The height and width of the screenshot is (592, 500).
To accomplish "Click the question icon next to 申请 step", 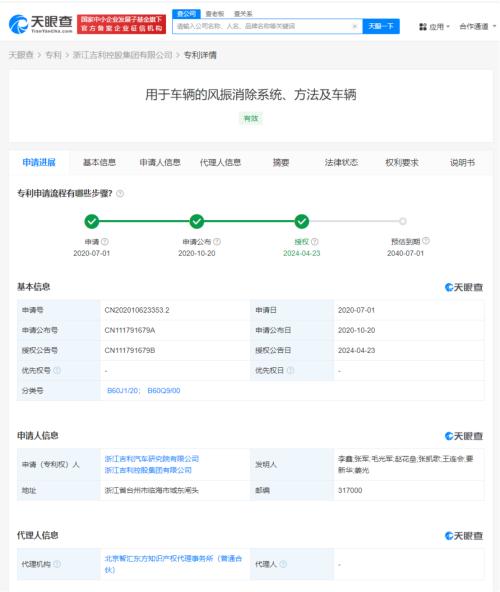I will pos(105,242).
